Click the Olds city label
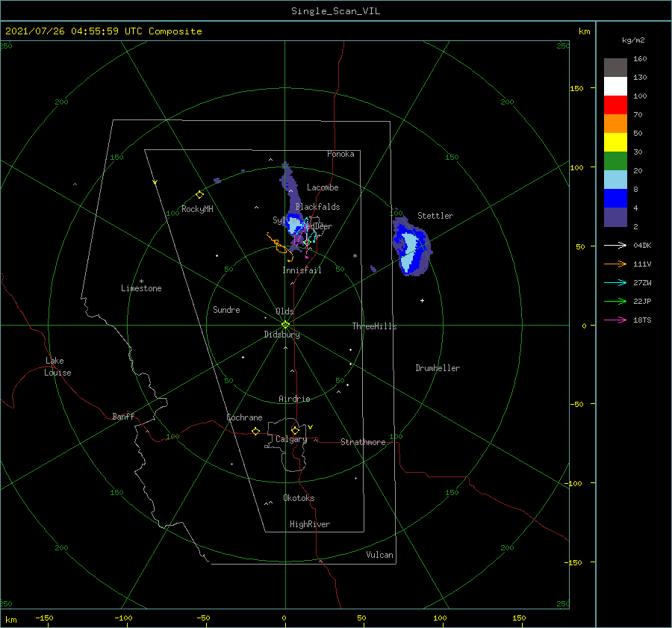 click(x=284, y=311)
